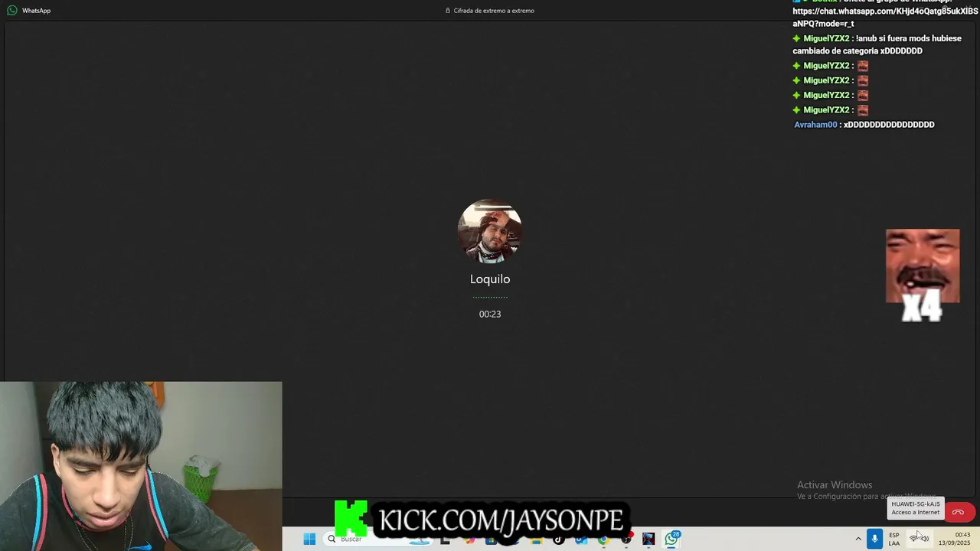Click the call timer 00:23

click(x=490, y=314)
